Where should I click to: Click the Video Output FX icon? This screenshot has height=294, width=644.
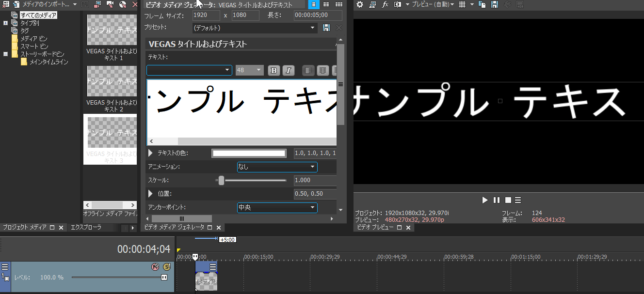(x=386, y=4)
